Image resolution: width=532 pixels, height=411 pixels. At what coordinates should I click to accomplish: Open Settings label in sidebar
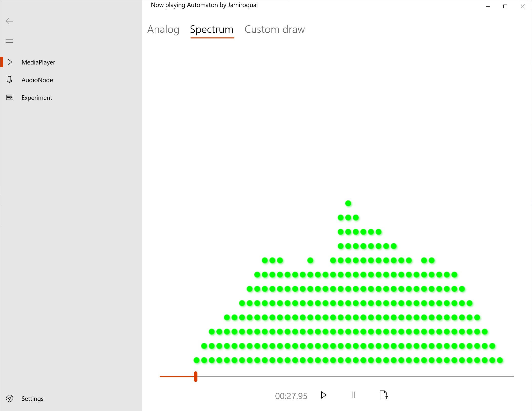(x=32, y=399)
